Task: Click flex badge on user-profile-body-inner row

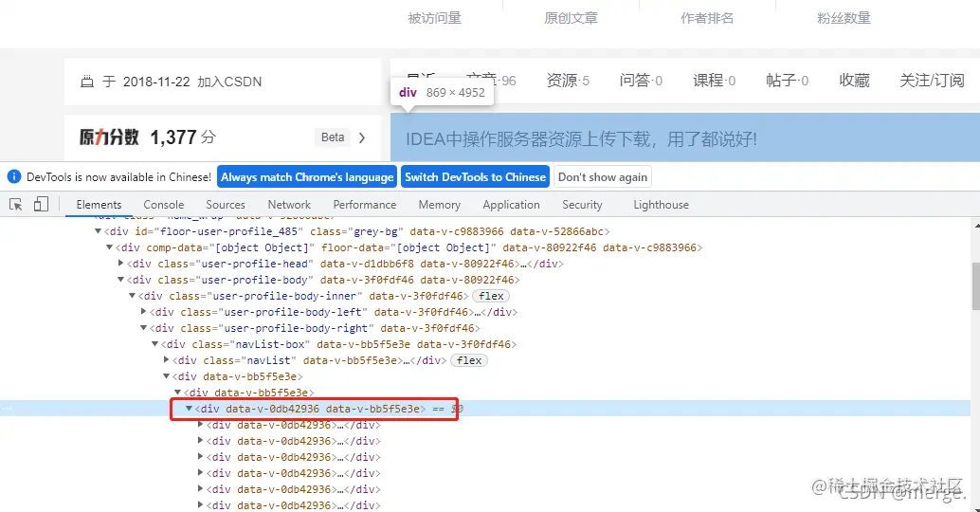Action: 491,296
